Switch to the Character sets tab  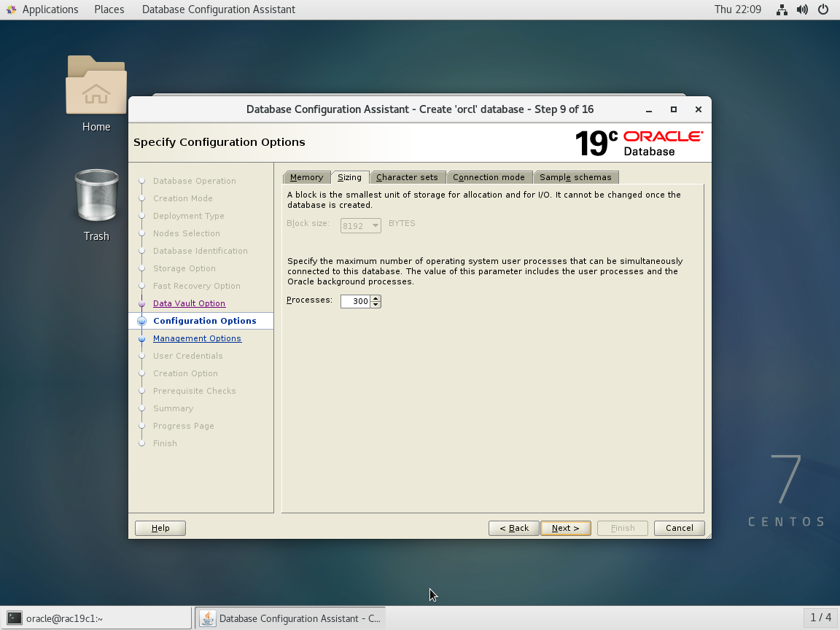(x=408, y=176)
